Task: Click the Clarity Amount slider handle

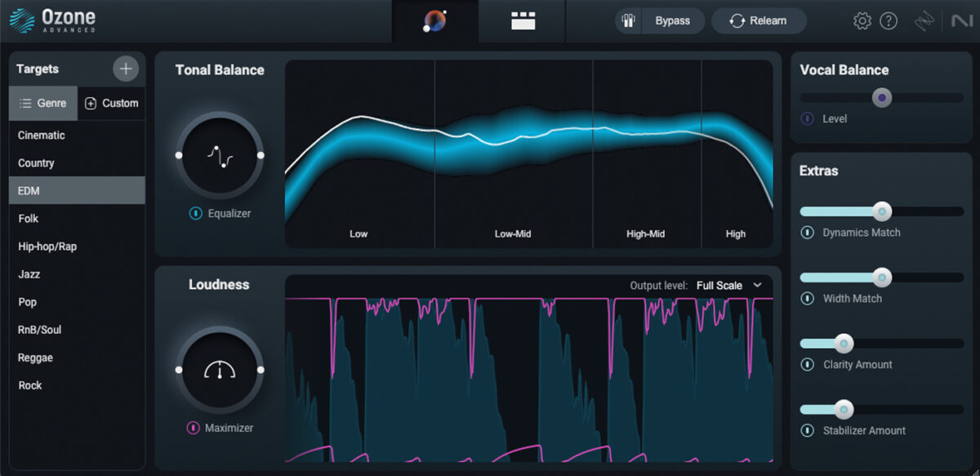Action: coord(844,344)
